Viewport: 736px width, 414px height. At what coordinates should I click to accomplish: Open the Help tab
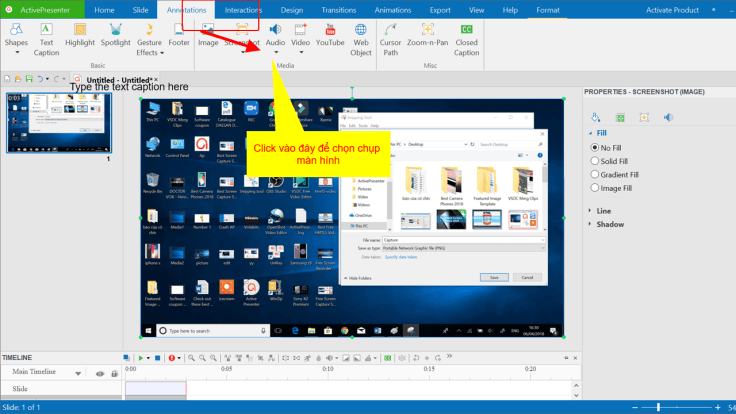[510, 10]
